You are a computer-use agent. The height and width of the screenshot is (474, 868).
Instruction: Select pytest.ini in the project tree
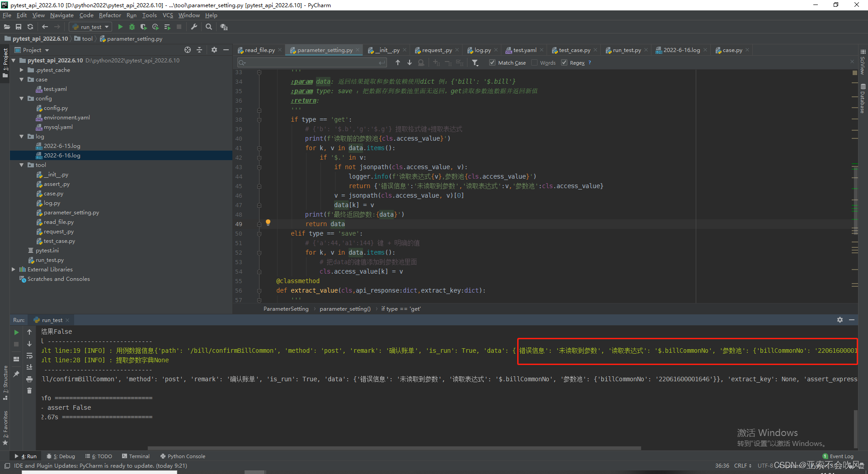[47, 251]
